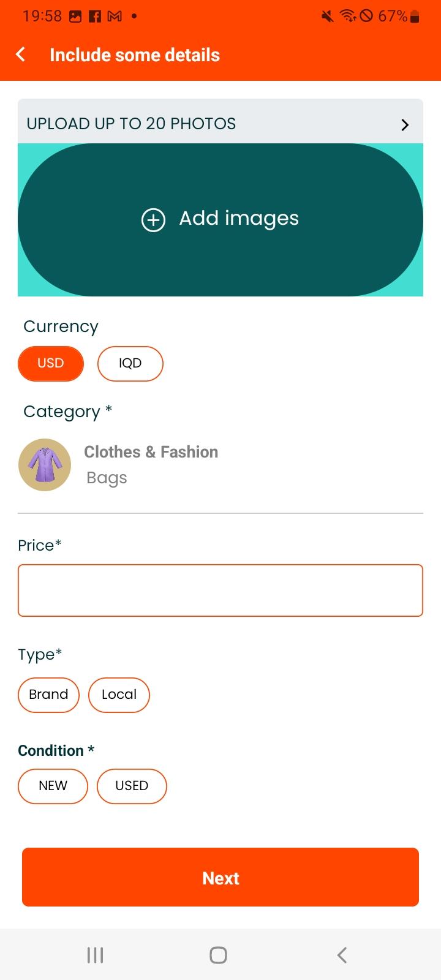Viewport: 441px width, 980px height.
Task: Choose the Brand type option
Action: click(48, 695)
